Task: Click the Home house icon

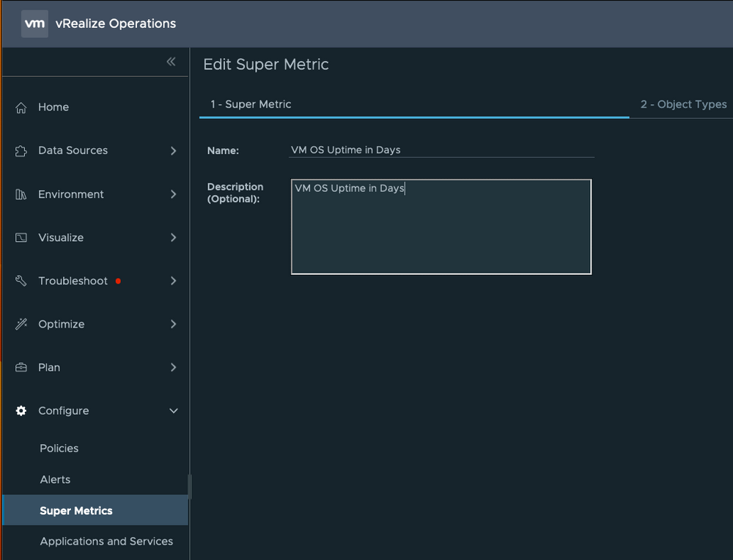Action: (21, 108)
